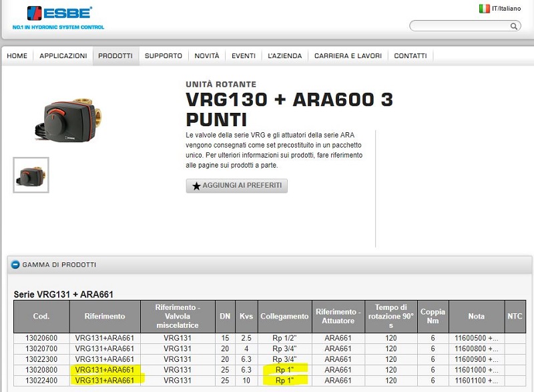Click the Tempo di rotazione 90° header
The height and width of the screenshot is (392, 534).
tap(391, 317)
